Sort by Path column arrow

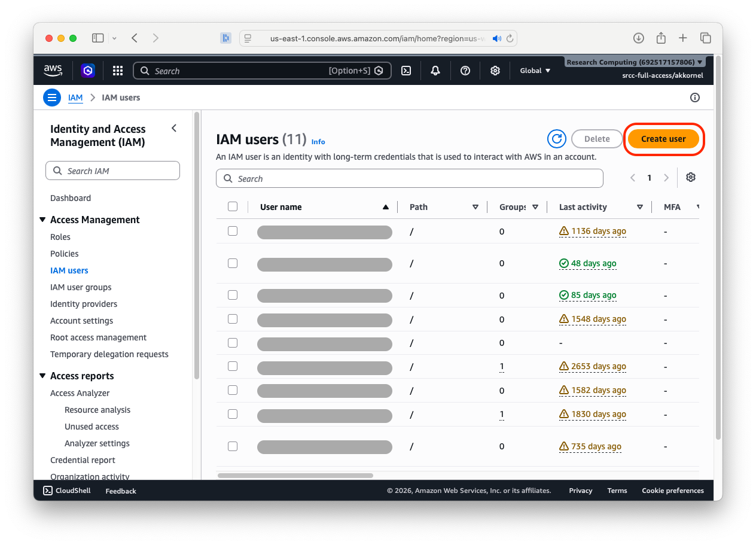pyautogui.click(x=475, y=207)
